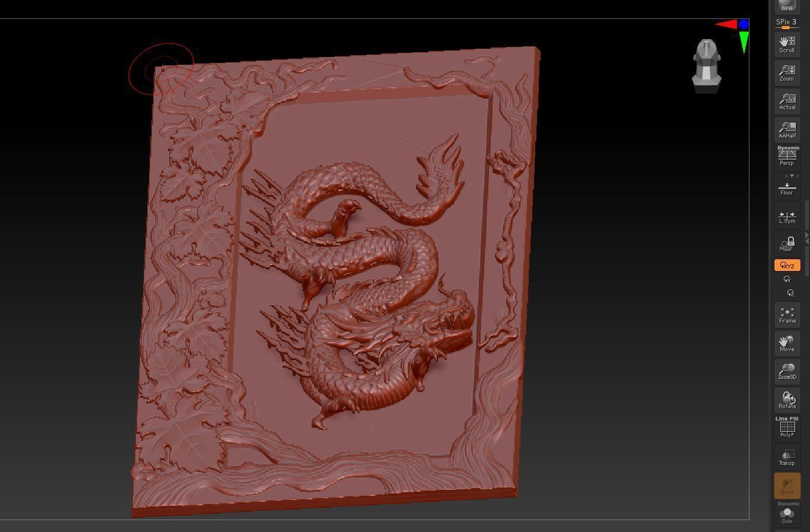Select Y axis rotation mode

[787, 279]
